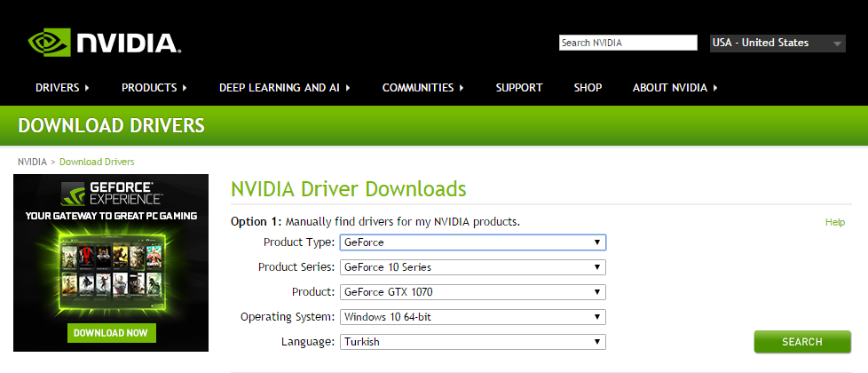Image resolution: width=868 pixels, height=373 pixels.
Task: Click the GeForce Experience logo in the ad
Action: 111,193
